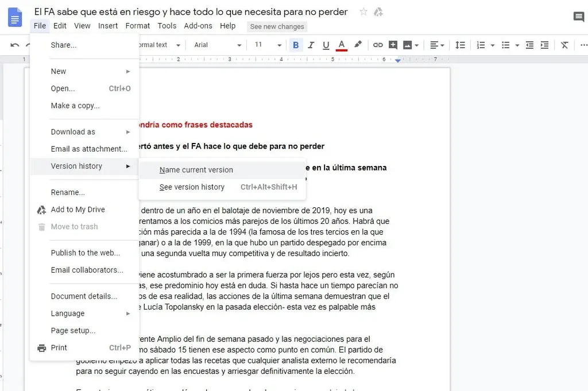Screen dimensions: 588x391
Task: Toggle italic text formatting
Action: (311, 45)
